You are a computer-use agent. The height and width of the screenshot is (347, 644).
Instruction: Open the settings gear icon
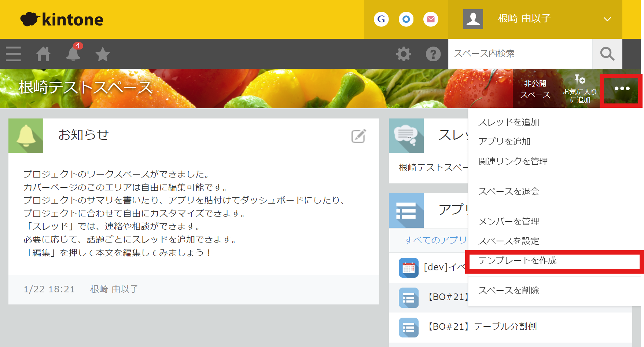click(403, 54)
